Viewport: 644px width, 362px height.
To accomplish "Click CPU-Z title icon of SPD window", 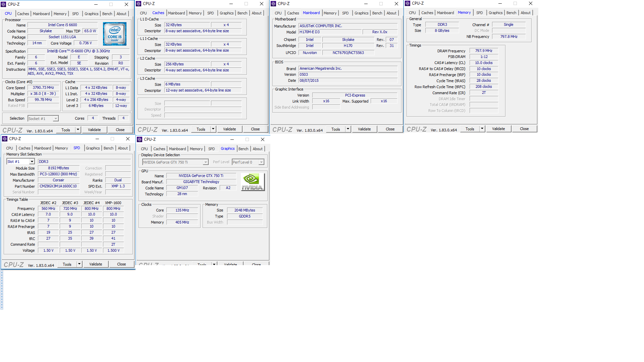I will tap(5, 139).
